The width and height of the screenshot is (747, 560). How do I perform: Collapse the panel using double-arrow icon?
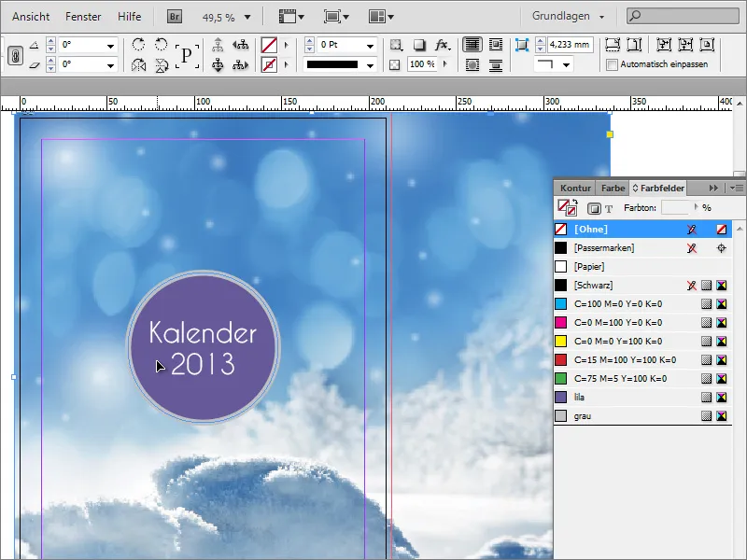click(x=713, y=189)
